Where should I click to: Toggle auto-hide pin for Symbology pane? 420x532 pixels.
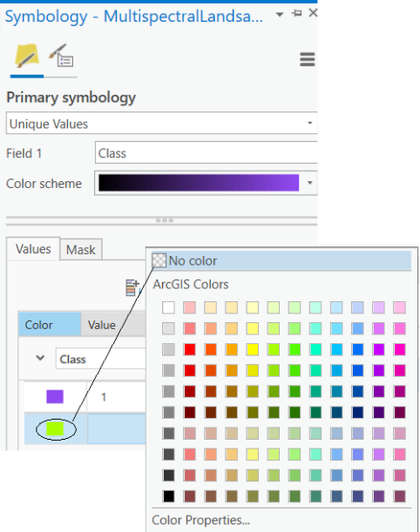tap(296, 13)
